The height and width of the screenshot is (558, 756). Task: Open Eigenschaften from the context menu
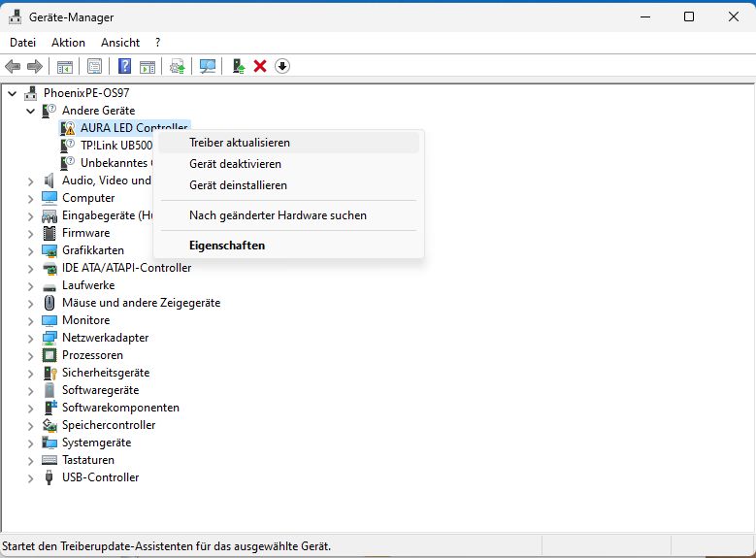click(289, 246)
